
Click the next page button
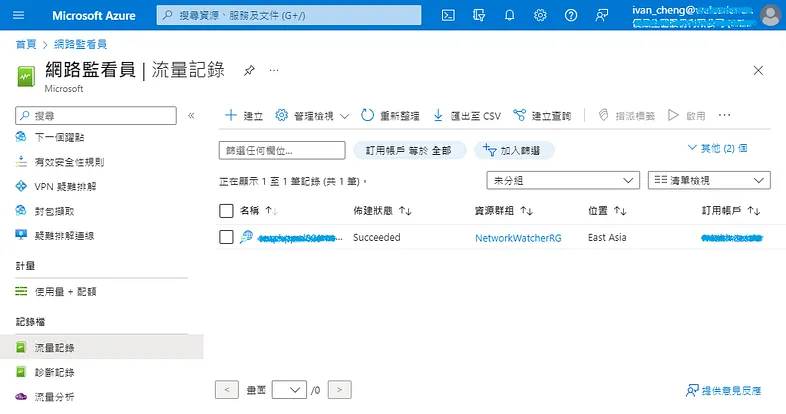tap(339, 389)
